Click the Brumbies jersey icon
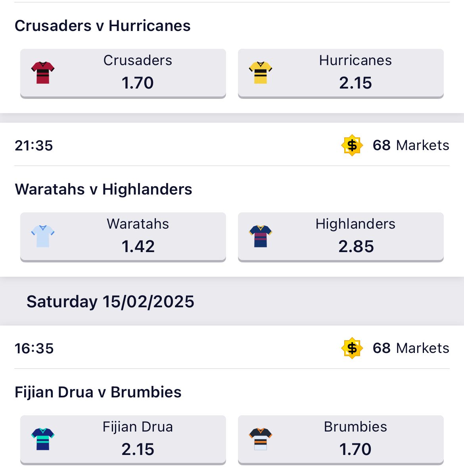The image size is (464, 476). (261, 439)
